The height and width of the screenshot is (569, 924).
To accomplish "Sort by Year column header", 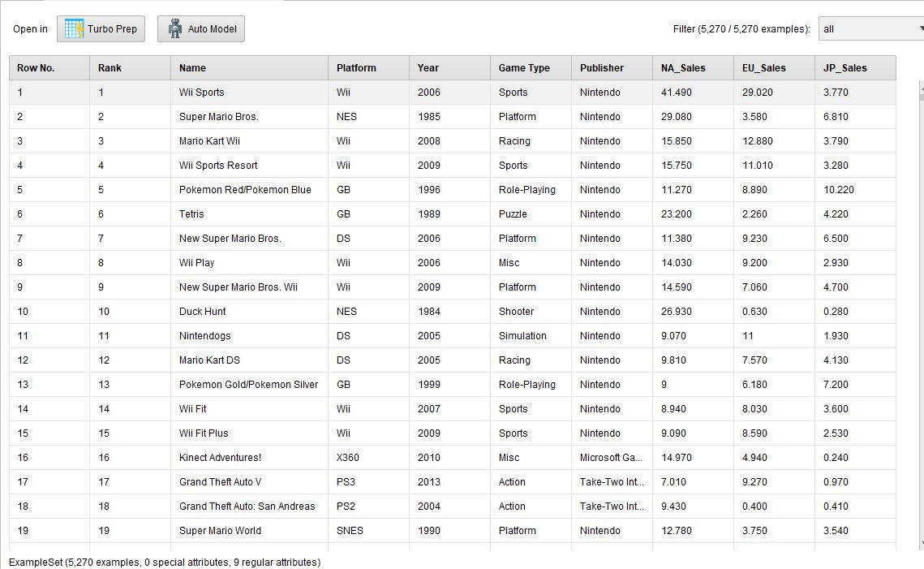I will (x=449, y=68).
